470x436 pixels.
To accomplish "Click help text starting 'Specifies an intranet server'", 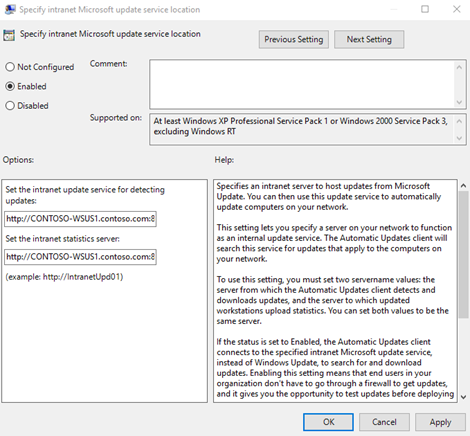I will 329,197.
